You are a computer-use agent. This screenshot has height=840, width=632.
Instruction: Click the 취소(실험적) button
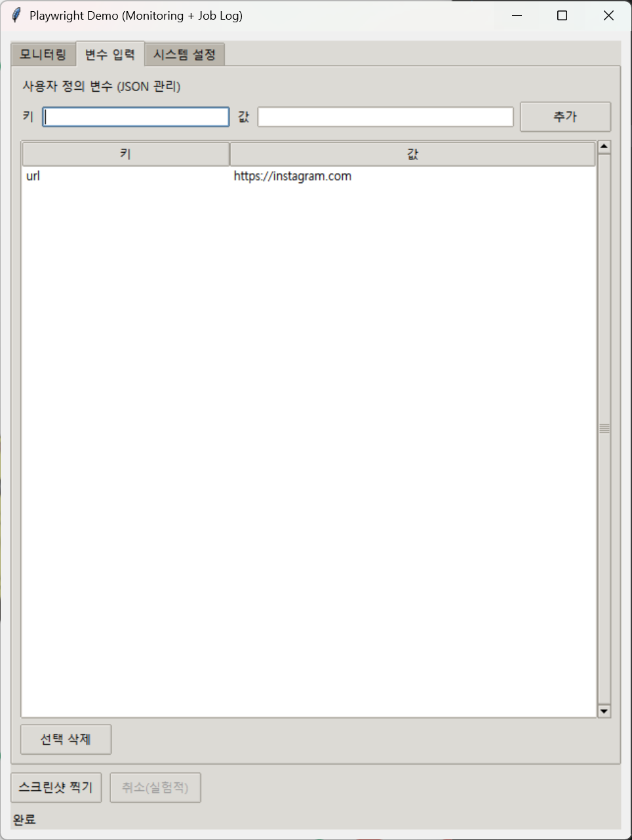[155, 787]
